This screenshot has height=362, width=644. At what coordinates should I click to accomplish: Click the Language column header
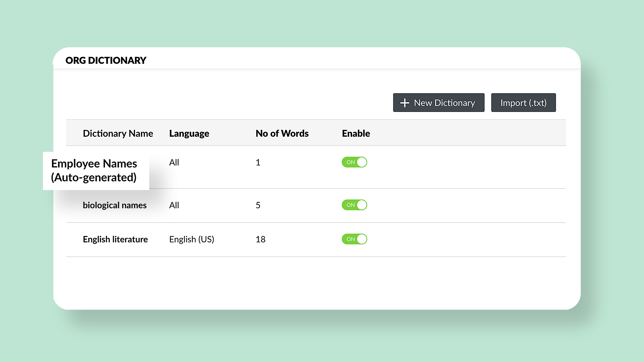[189, 133]
